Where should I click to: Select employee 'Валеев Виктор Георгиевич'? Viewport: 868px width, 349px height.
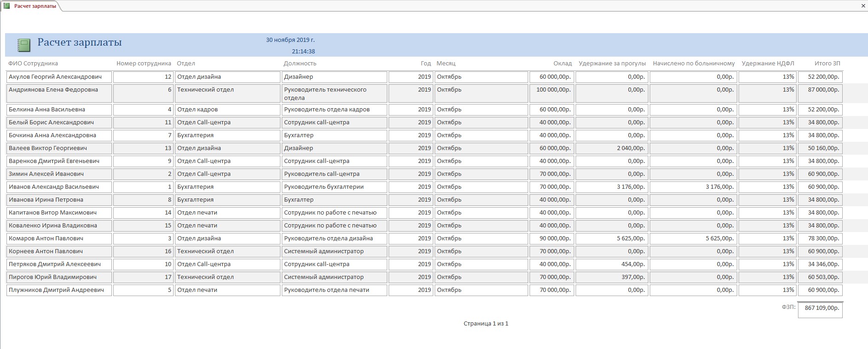[x=59, y=148]
